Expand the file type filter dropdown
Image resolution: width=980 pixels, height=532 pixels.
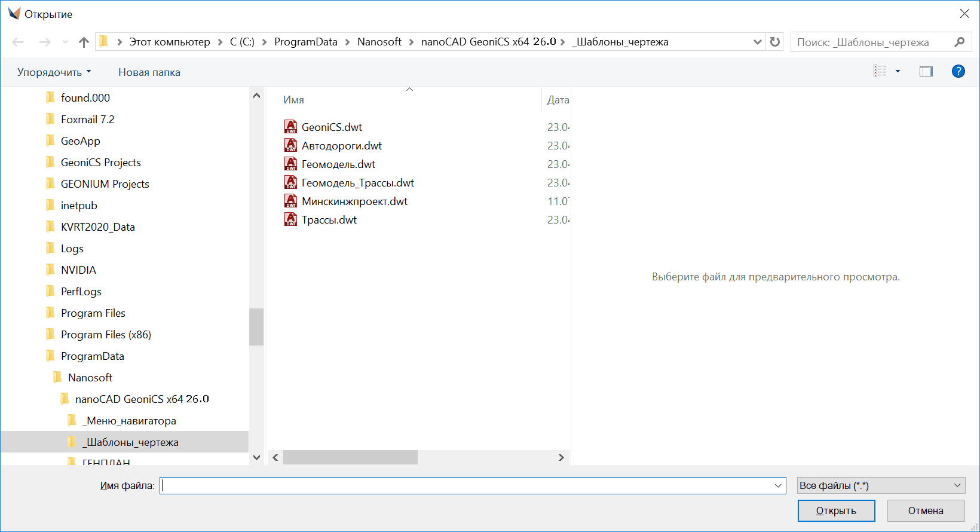957,485
